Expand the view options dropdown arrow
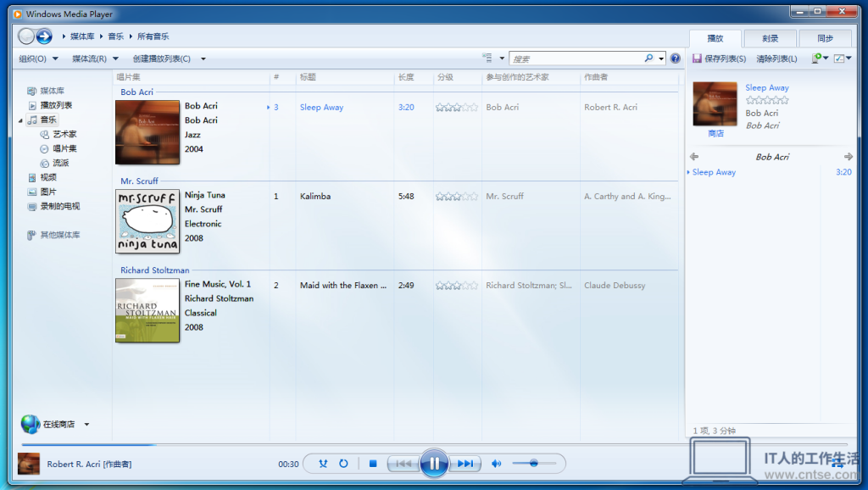 coord(502,58)
